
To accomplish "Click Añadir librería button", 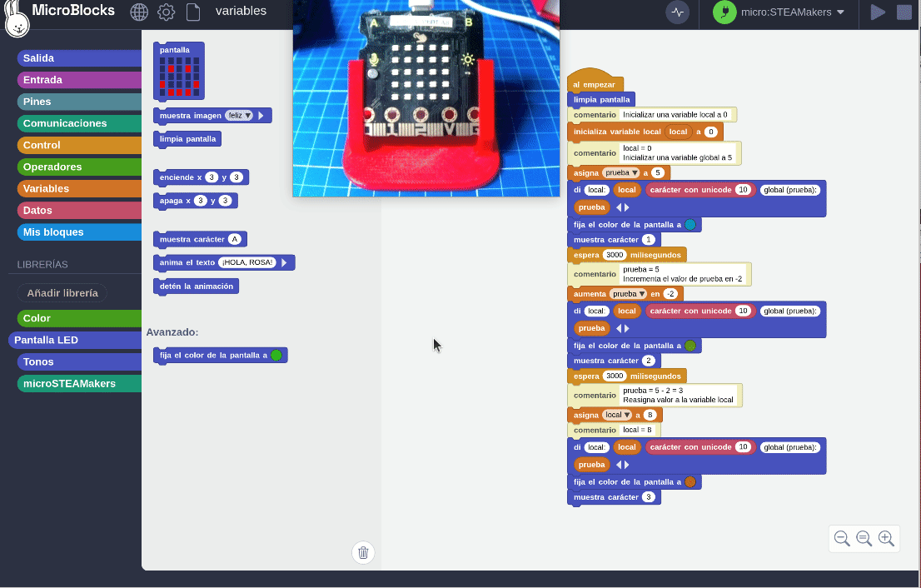I will click(x=62, y=292).
